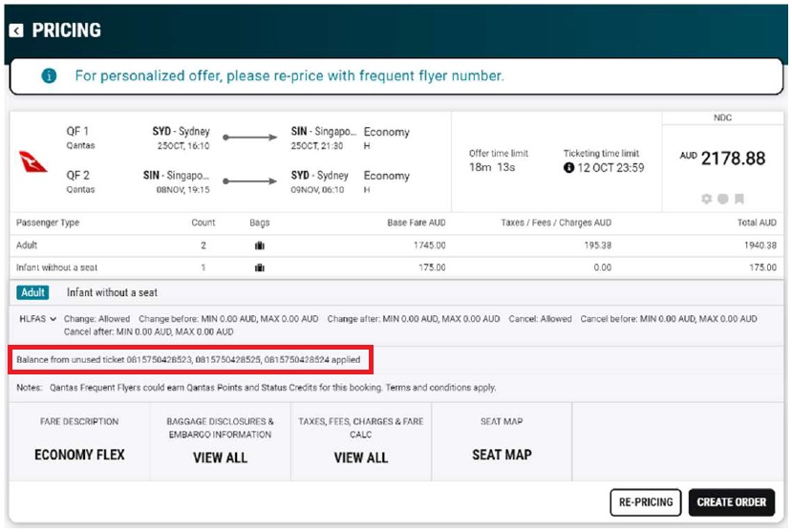Click the Qantas airline logo

(32, 161)
